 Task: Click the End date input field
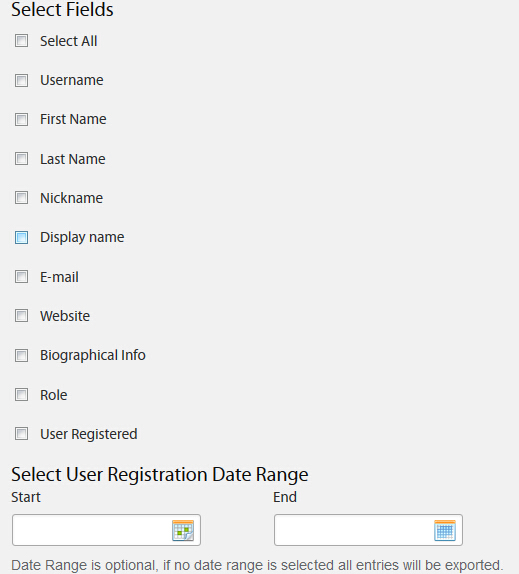pos(368,530)
